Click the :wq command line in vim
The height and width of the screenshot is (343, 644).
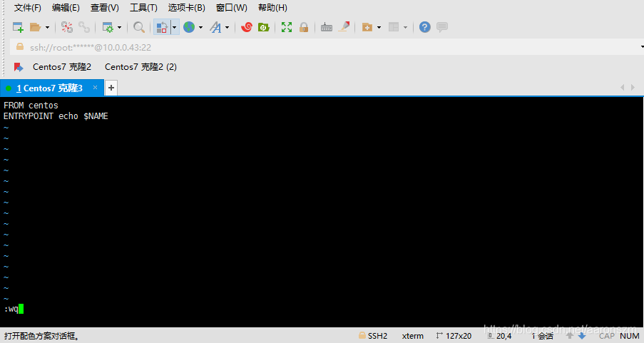(14, 309)
